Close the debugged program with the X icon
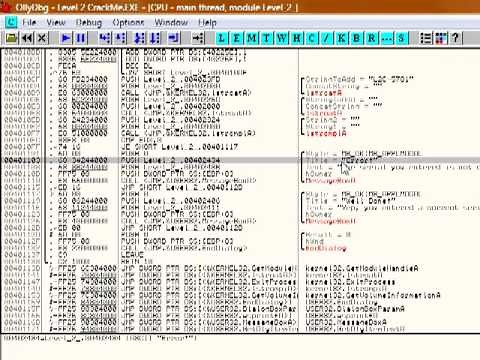Viewport: 480px width, 360px height. (42, 38)
